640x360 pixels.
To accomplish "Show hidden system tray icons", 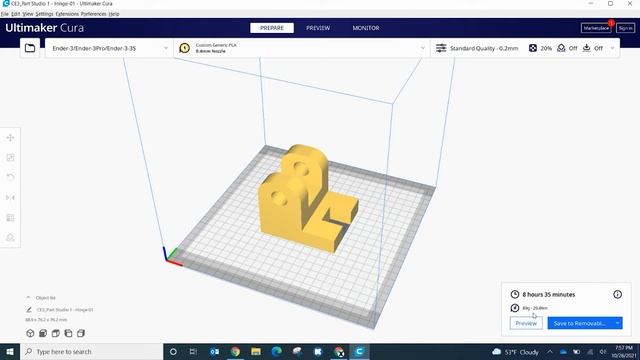I will tap(550, 352).
